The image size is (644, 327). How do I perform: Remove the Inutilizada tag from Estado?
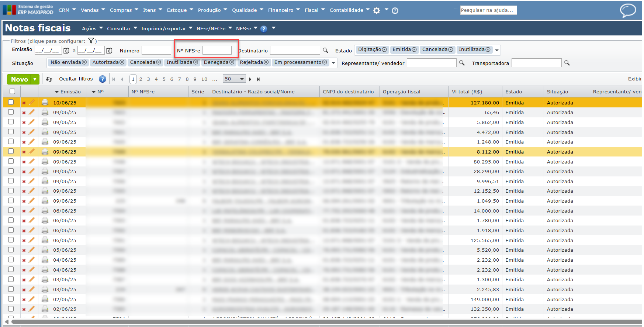click(488, 49)
